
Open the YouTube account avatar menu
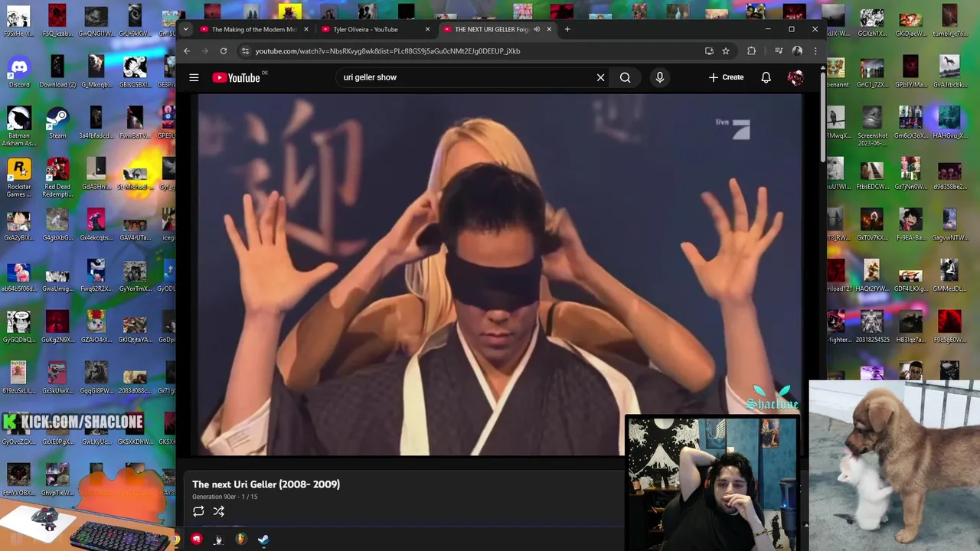(x=795, y=77)
